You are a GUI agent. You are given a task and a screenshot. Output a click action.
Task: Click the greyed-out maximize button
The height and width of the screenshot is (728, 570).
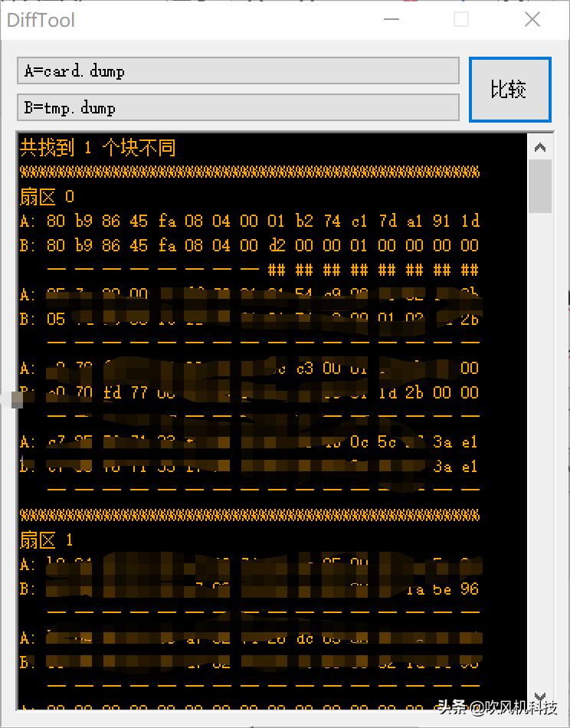(x=461, y=20)
